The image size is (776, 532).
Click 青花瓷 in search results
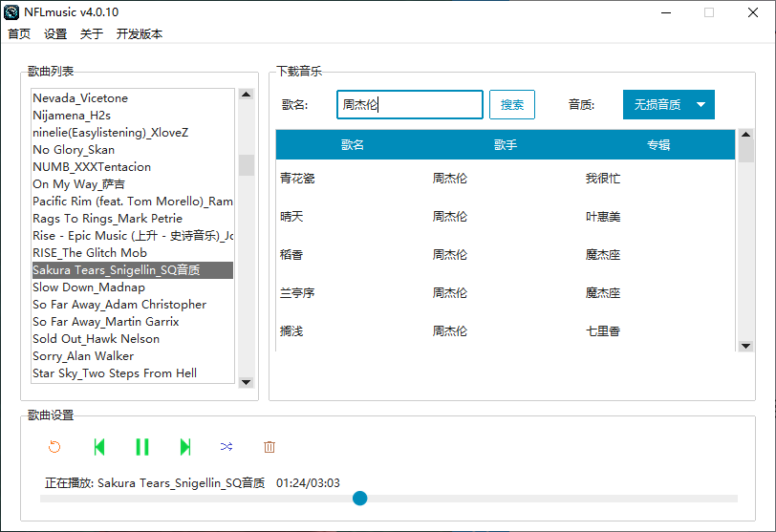pos(297,179)
